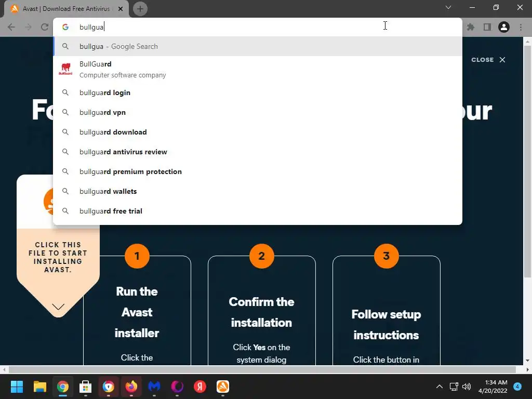
Task: Choose BullGuard Computer software company suggestion
Action: (x=258, y=69)
